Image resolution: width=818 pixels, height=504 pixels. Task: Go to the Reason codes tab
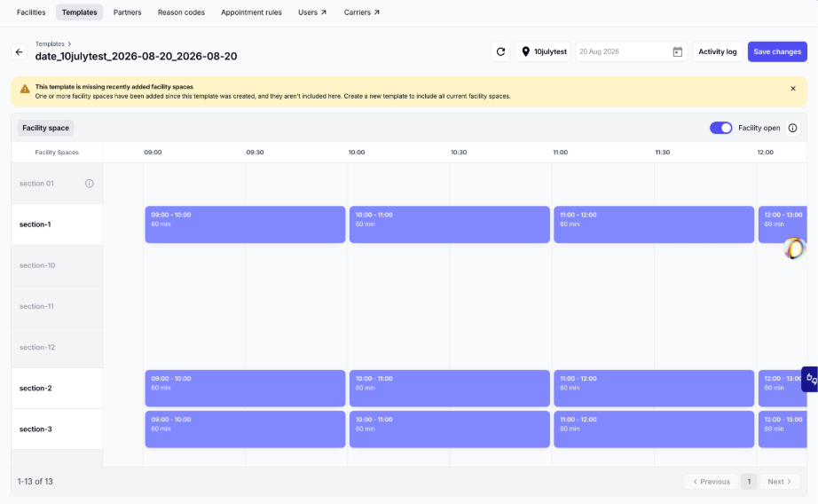[x=181, y=12]
